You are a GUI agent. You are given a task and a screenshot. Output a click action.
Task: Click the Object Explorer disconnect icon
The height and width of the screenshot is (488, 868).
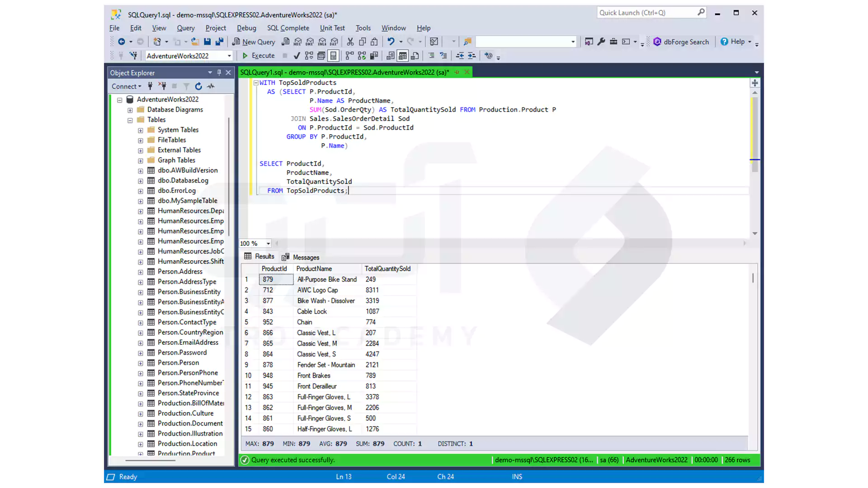[162, 86]
